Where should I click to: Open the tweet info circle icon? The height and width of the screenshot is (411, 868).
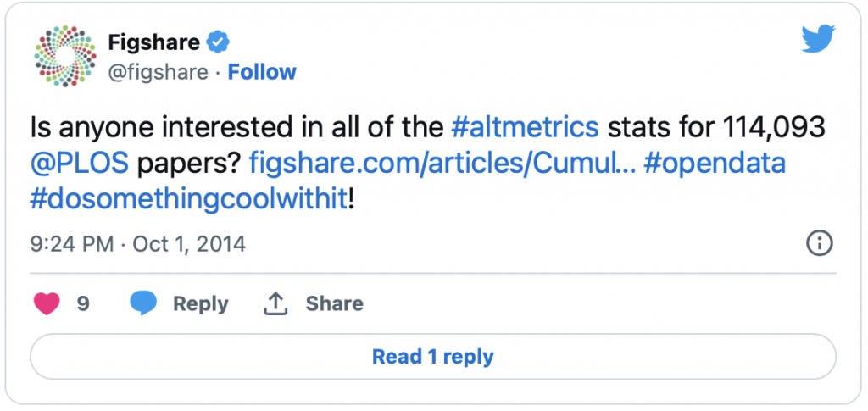(x=820, y=243)
